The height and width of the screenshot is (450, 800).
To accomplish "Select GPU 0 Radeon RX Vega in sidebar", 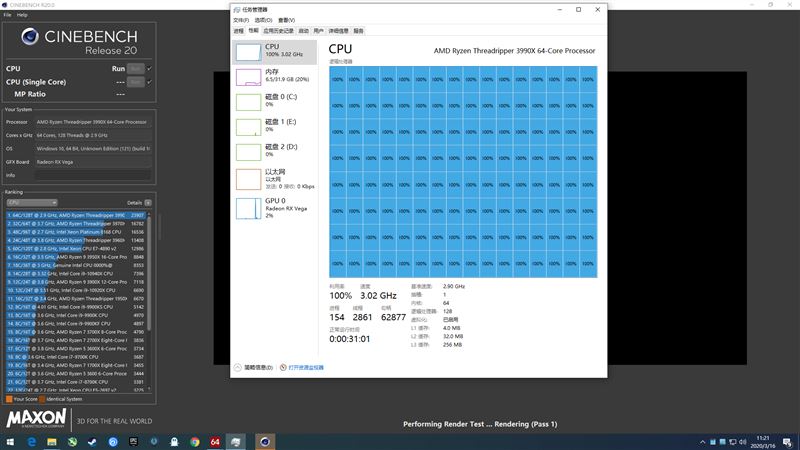I will point(274,208).
